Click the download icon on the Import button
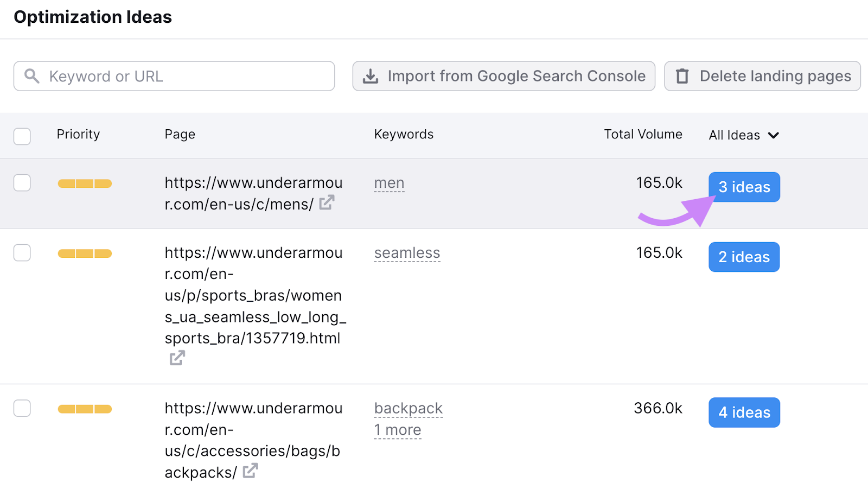 coord(371,76)
